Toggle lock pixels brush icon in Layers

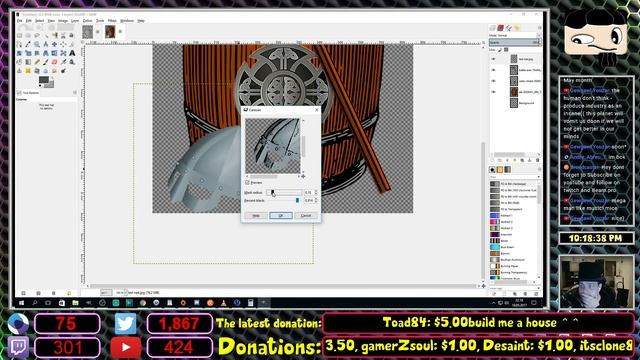point(500,50)
